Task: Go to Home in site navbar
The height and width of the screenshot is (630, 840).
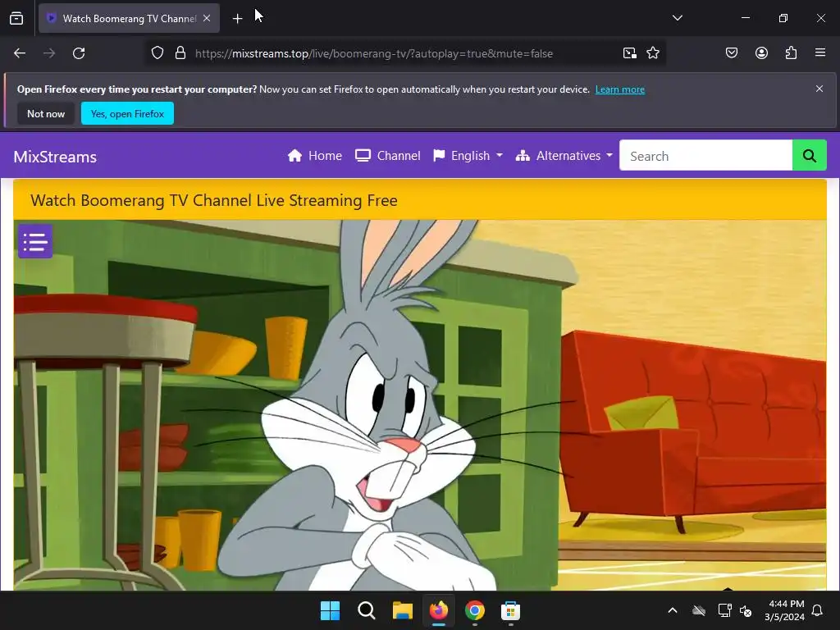Action: (x=314, y=156)
